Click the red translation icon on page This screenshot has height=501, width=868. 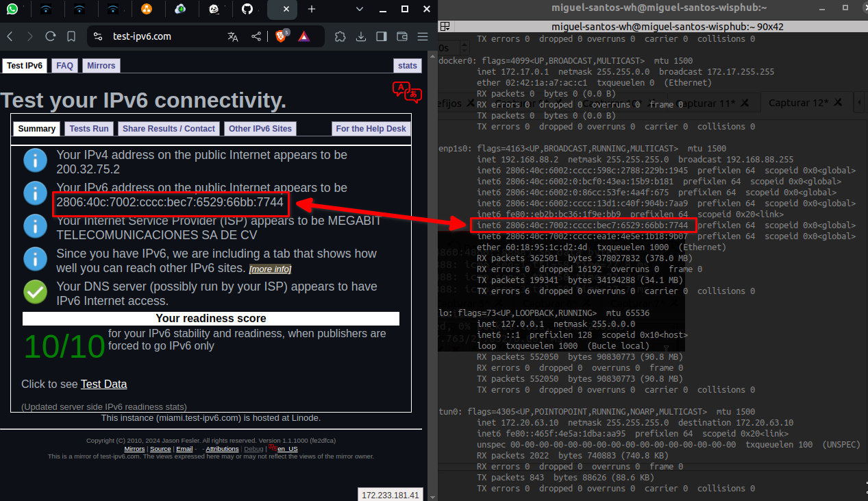coord(406,91)
